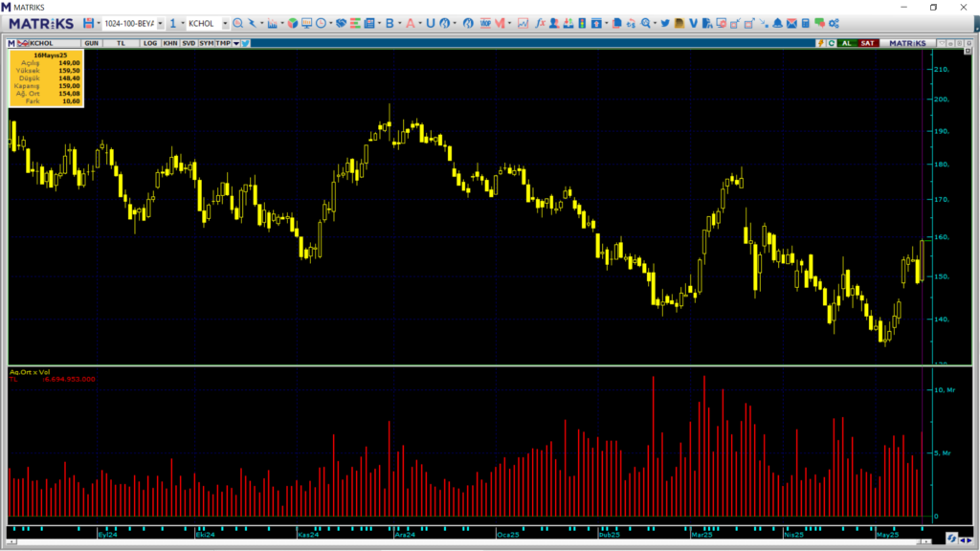Viewport: 980px width, 551px height.
Task: Click the fx formula icon
Action: pos(540,23)
